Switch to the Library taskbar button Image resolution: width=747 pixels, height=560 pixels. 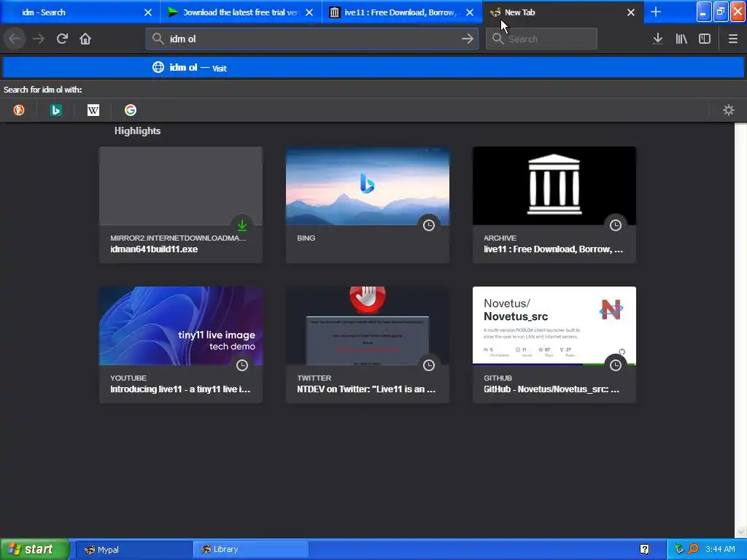tap(251, 549)
